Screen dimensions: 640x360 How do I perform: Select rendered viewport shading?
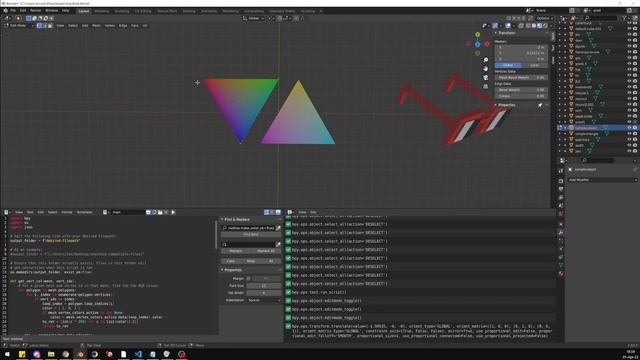(x=545, y=25)
